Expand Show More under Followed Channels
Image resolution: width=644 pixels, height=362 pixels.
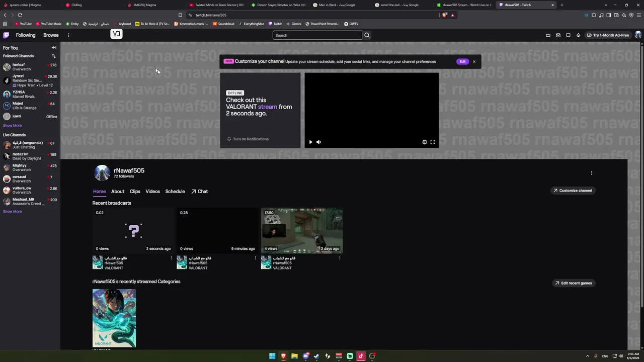tap(13, 125)
